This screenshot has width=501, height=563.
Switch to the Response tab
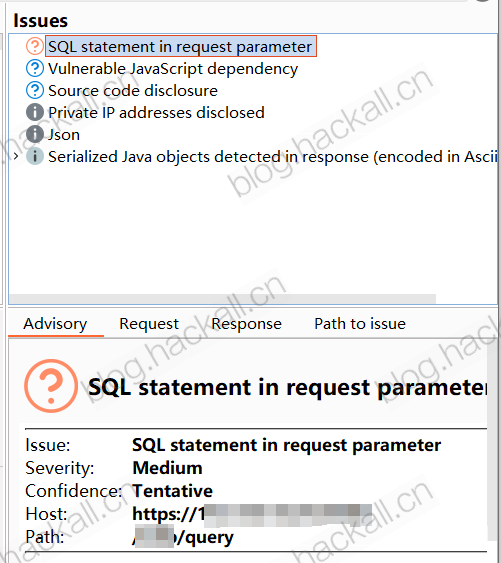point(246,324)
